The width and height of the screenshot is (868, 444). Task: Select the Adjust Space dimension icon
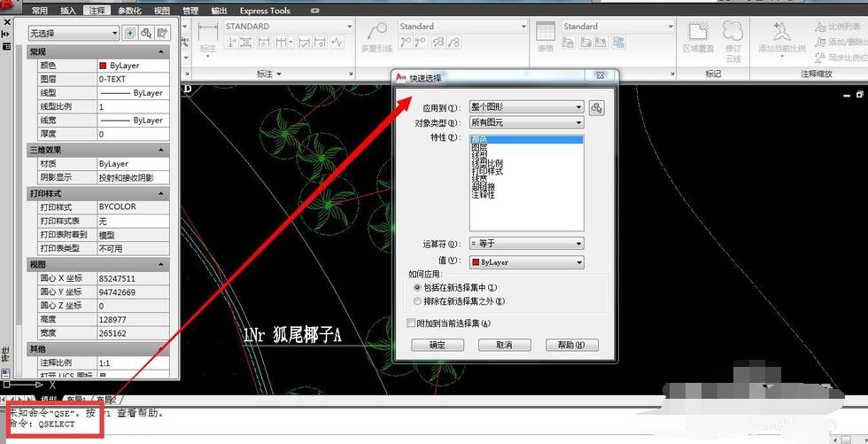click(x=246, y=42)
